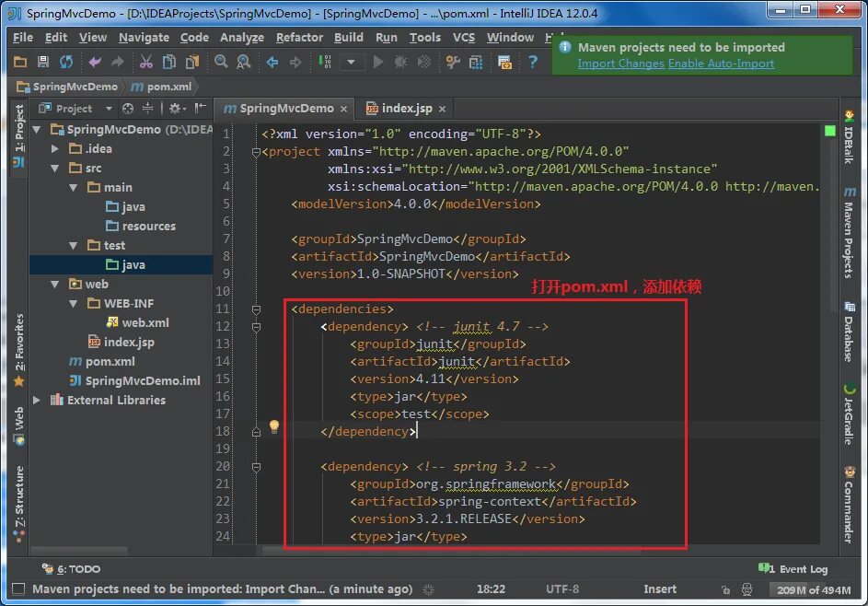The width and height of the screenshot is (868, 606).
Task: Toggle tool window buttons in status bar corner
Action: [x=18, y=589]
